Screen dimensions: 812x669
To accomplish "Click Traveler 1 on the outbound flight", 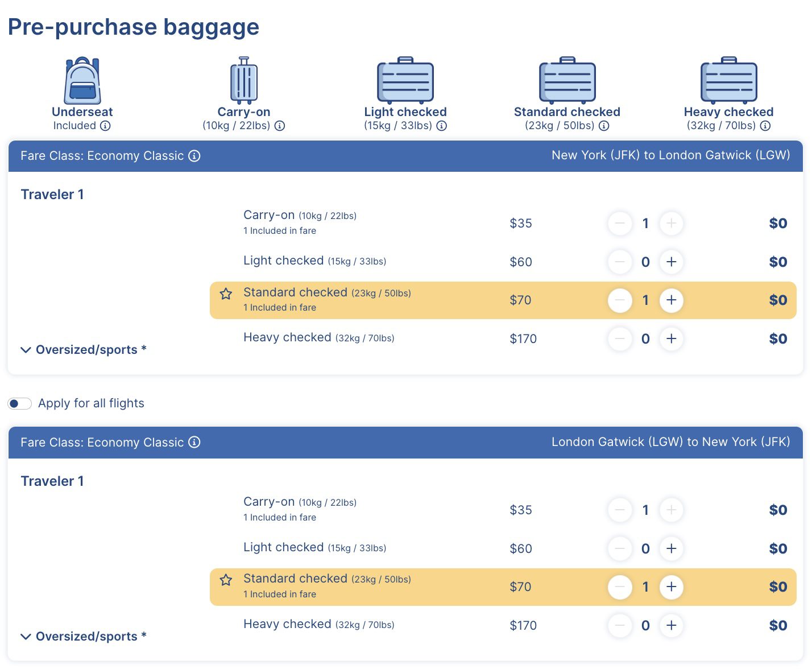I will pyautogui.click(x=52, y=194).
